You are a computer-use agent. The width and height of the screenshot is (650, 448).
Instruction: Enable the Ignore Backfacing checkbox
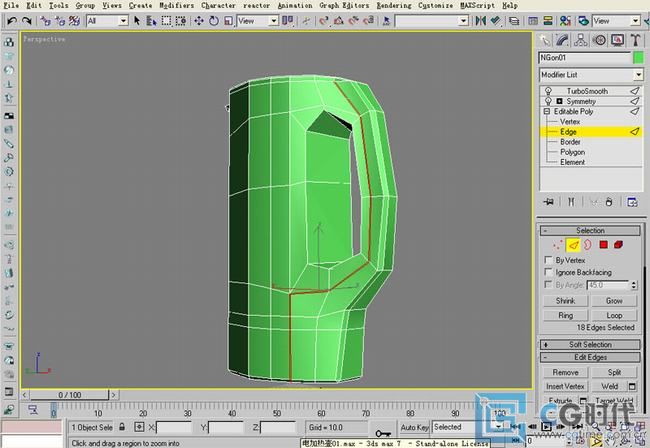coord(548,272)
